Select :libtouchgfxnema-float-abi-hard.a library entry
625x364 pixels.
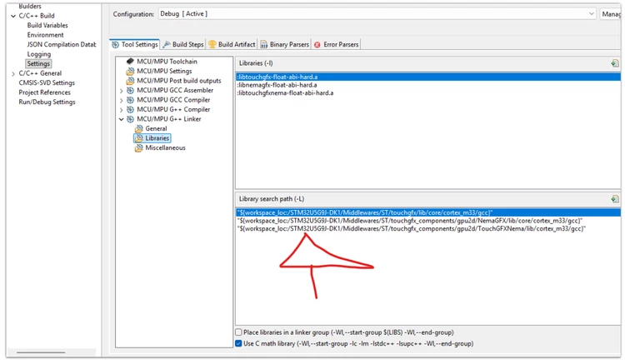point(428,92)
